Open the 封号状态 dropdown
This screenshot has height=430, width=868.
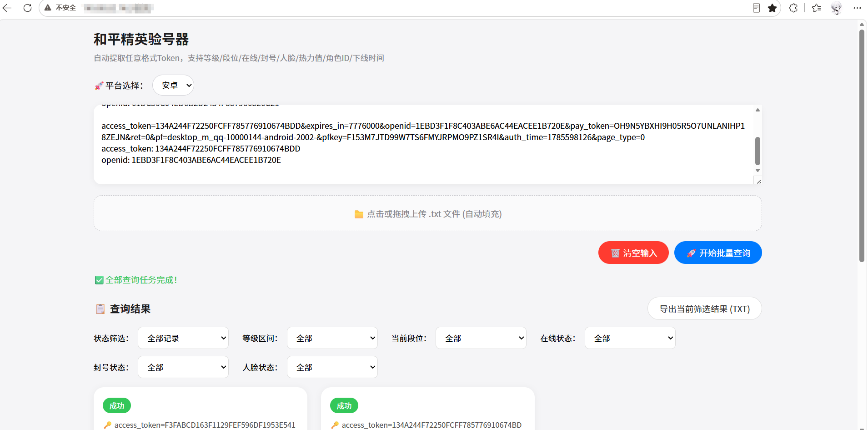pyautogui.click(x=183, y=367)
